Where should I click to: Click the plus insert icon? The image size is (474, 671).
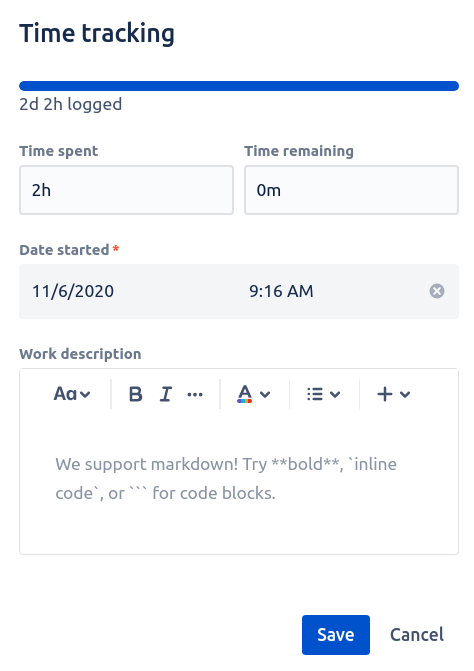tap(385, 394)
